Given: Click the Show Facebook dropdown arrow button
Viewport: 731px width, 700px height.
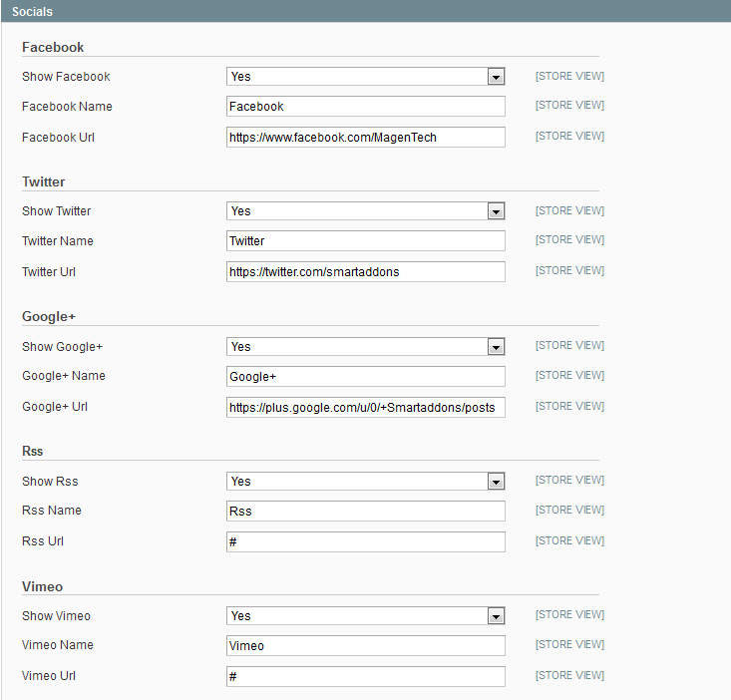Looking at the screenshot, I should coord(496,77).
